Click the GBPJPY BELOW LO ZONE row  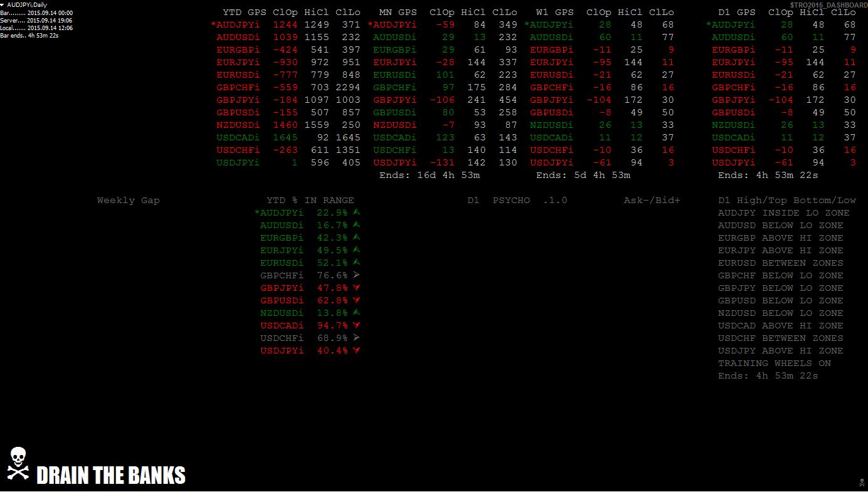pyautogui.click(x=781, y=288)
